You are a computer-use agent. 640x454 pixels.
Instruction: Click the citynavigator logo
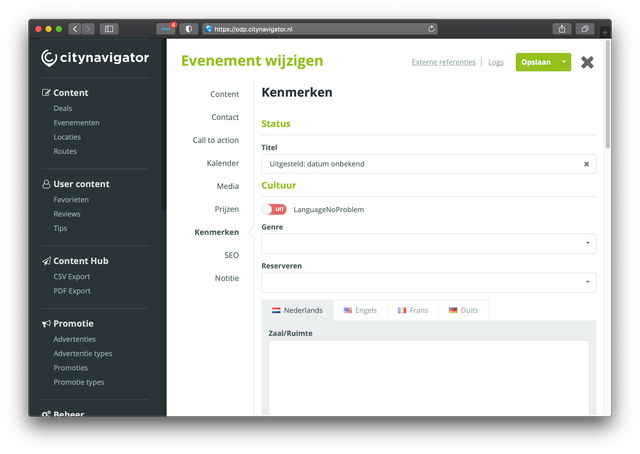click(95, 58)
